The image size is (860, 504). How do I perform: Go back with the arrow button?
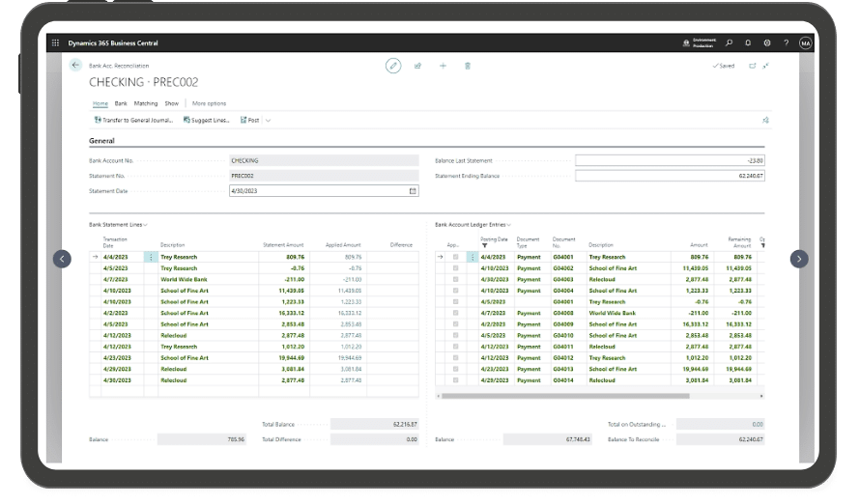(x=75, y=66)
